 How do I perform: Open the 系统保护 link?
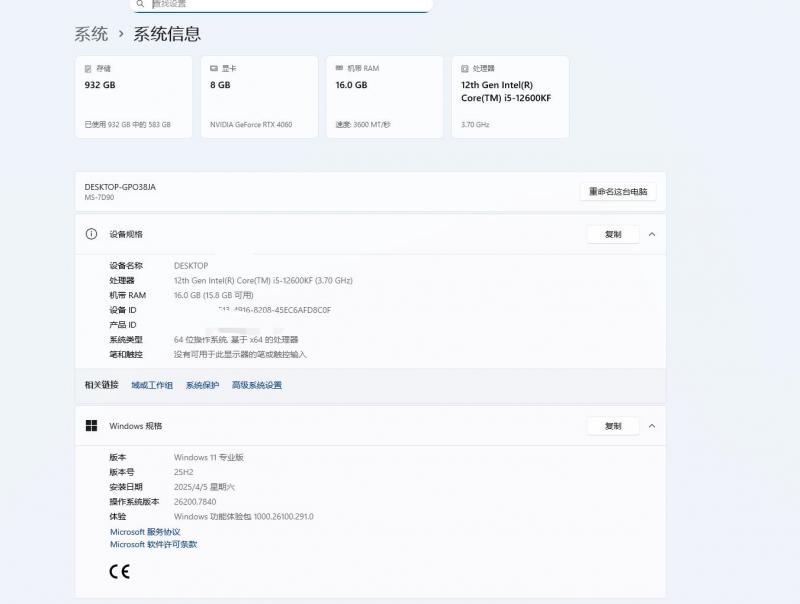pyautogui.click(x=202, y=385)
